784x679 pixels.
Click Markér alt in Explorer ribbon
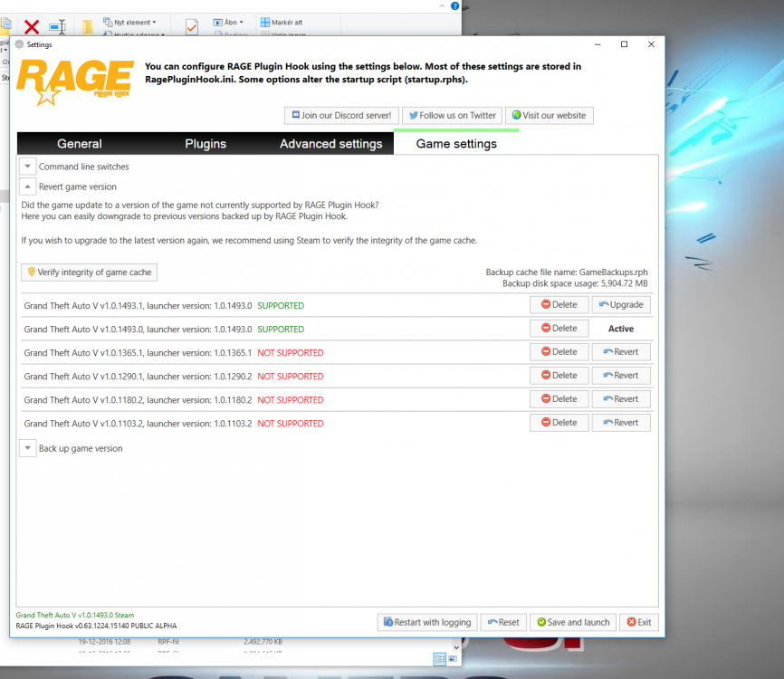pyautogui.click(x=282, y=23)
